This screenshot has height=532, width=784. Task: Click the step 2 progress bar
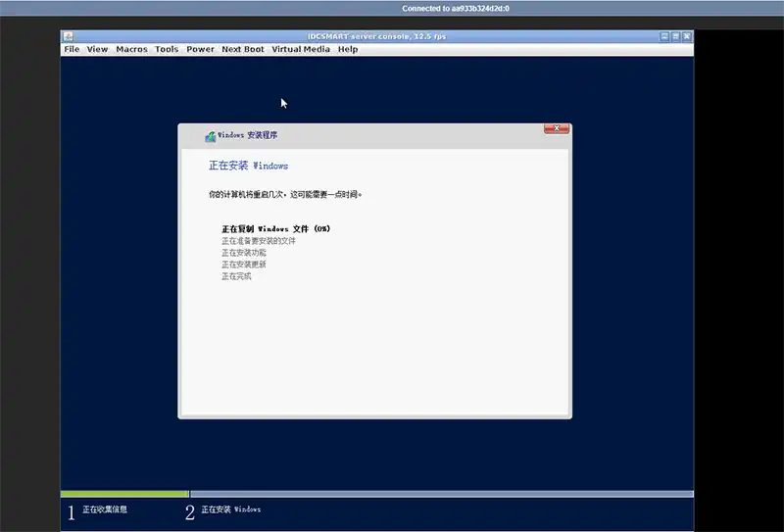click(x=442, y=494)
